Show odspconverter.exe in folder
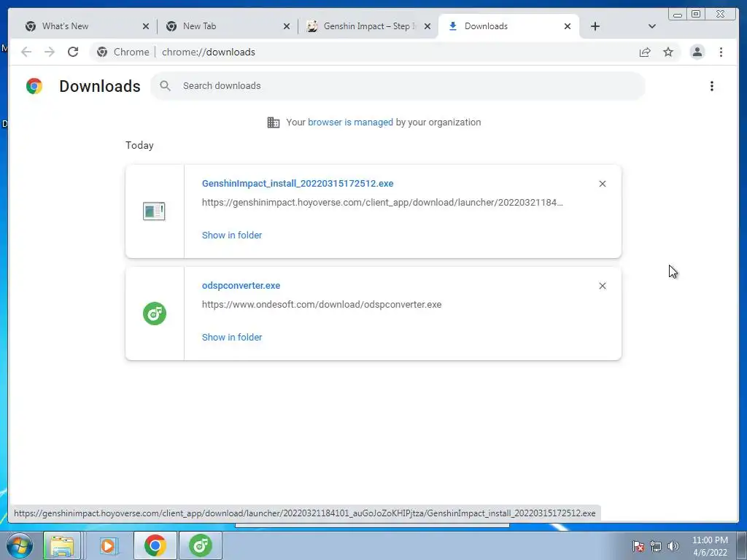This screenshot has width=747, height=560. pos(232,337)
